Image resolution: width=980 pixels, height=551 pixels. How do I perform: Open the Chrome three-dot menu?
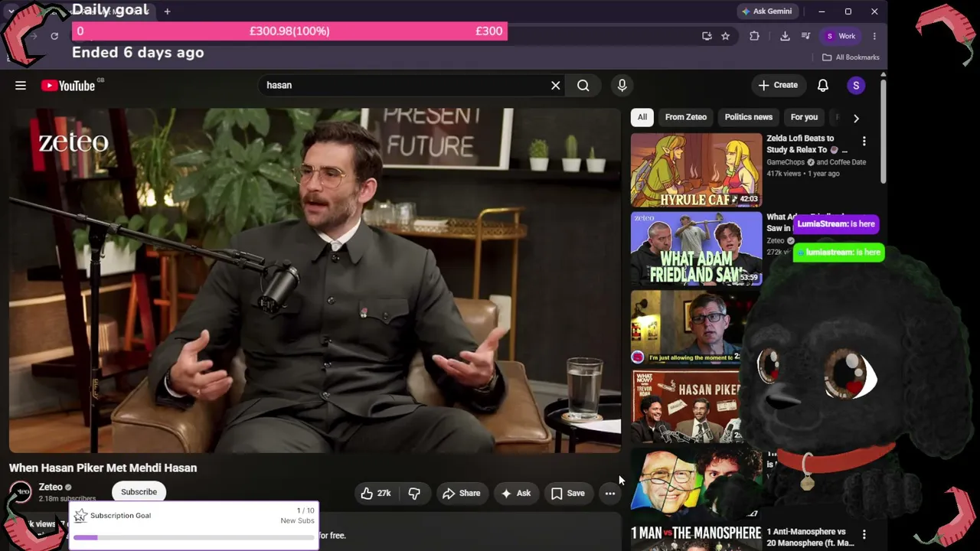(x=874, y=36)
